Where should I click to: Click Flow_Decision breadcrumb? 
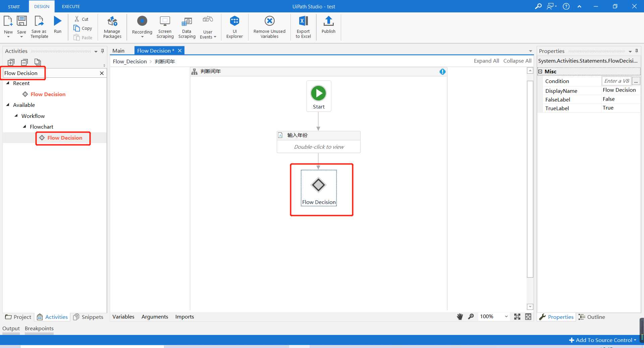[x=130, y=61]
